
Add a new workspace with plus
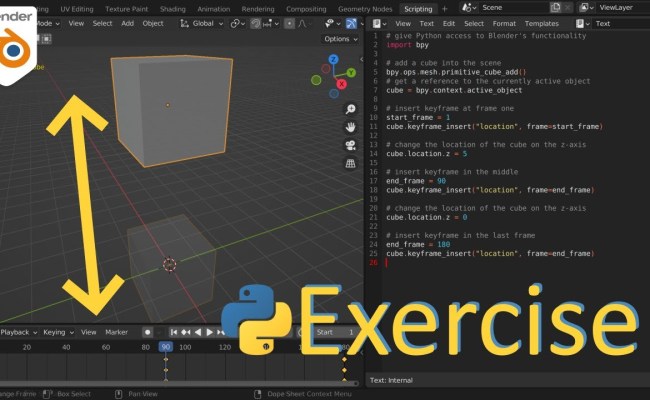pyautogui.click(x=445, y=9)
